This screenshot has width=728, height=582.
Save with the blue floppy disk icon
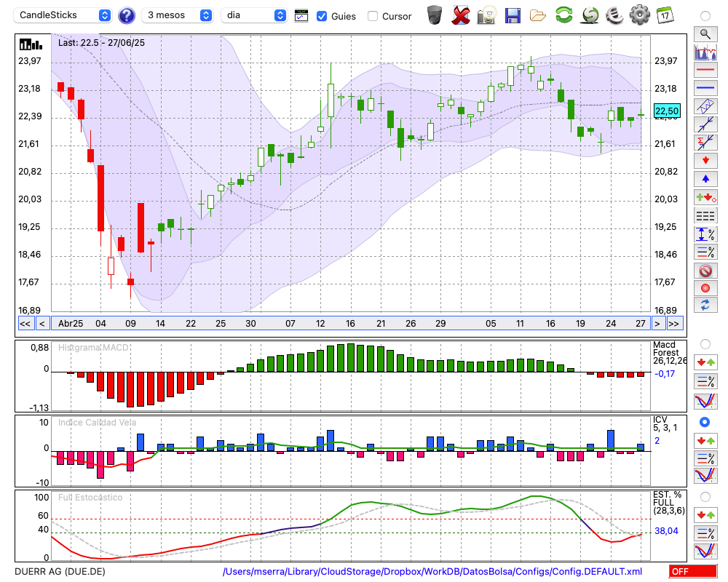point(513,15)
